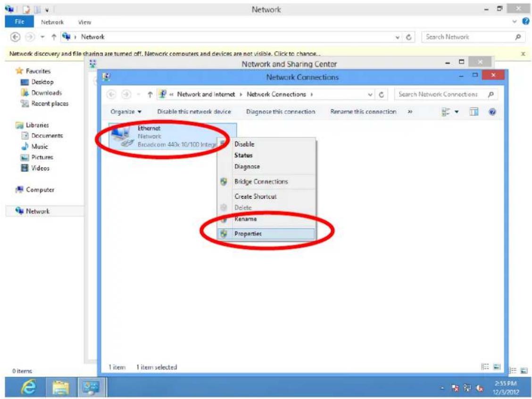The image size is (532, 399).
Task: Launch Internet Explorer from taskbar
Action: 28,387
